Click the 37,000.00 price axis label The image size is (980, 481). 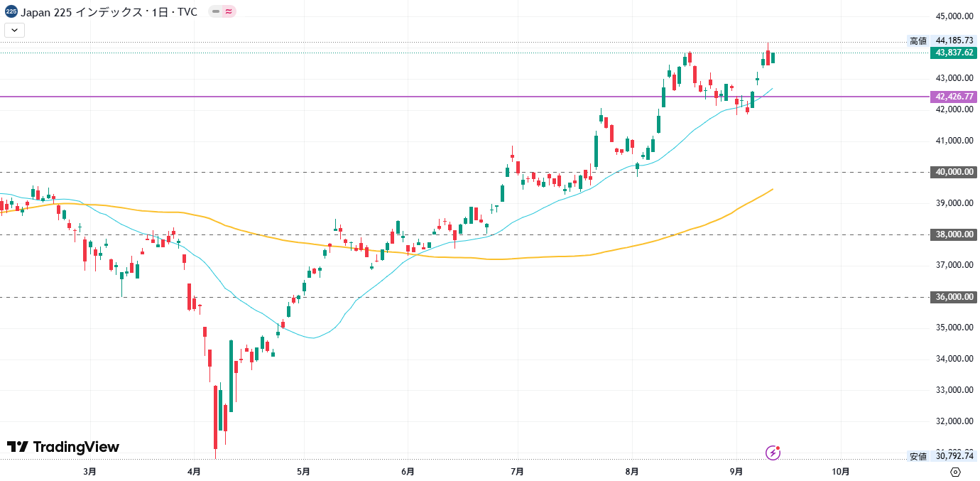pyautogui.click(x=954, y=265)
